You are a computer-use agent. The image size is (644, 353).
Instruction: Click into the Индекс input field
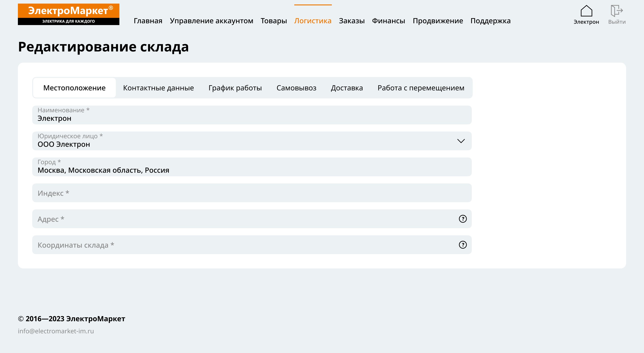point(252,193)
